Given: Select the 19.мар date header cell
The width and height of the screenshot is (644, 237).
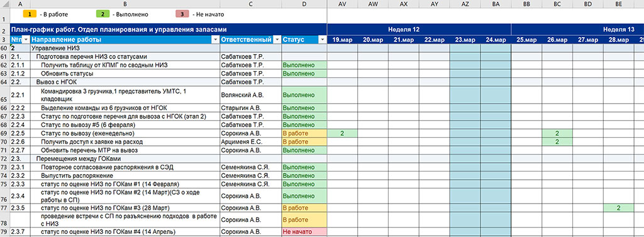Looking at the screenshot, I should coord(343,40).
